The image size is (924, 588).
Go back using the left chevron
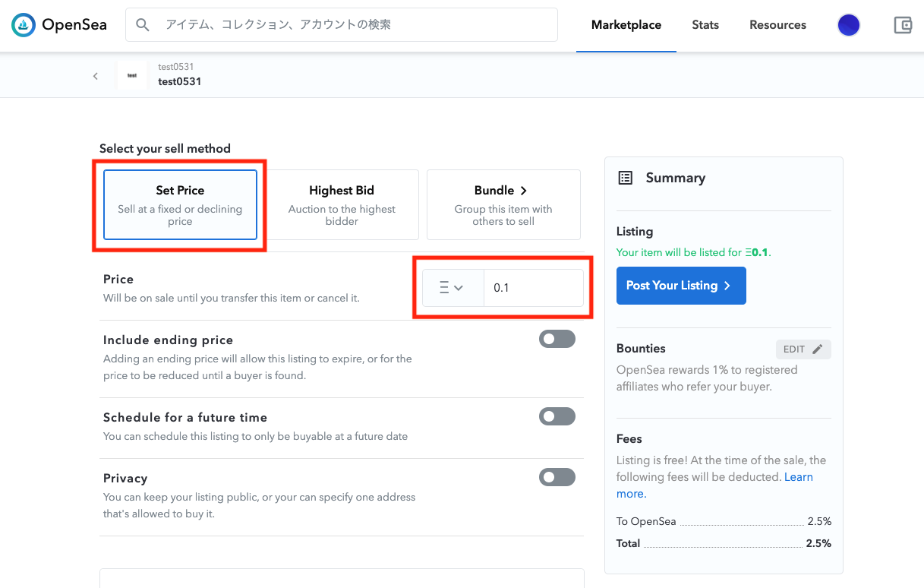pyautogui.click(x=96, y=75)
